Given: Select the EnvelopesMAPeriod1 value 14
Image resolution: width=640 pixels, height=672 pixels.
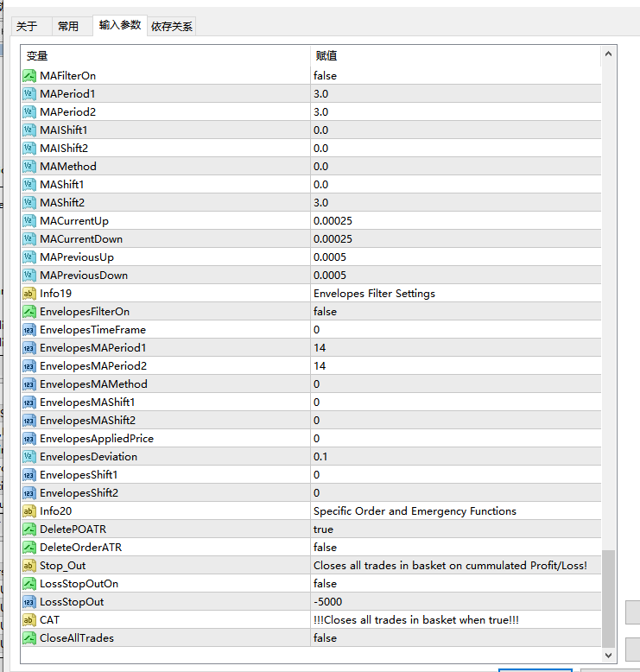Looking at the screenshot, I should pos(320,347).
